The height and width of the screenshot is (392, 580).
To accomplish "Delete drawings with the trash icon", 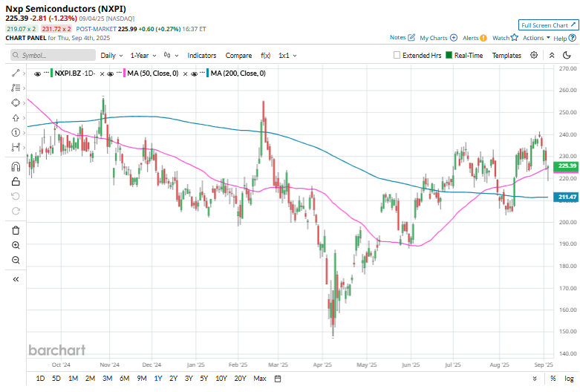I will coord(16,230).
